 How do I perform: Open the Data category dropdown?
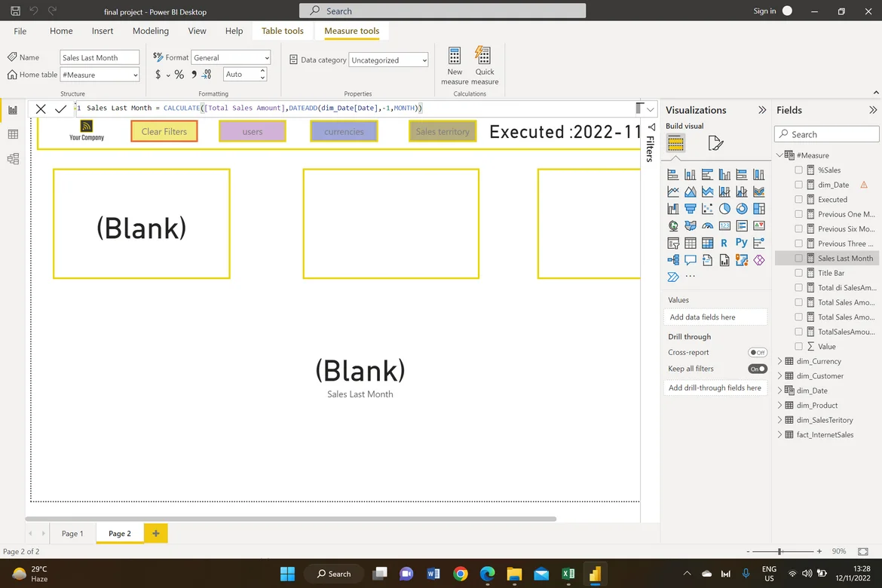click(388, 60)
